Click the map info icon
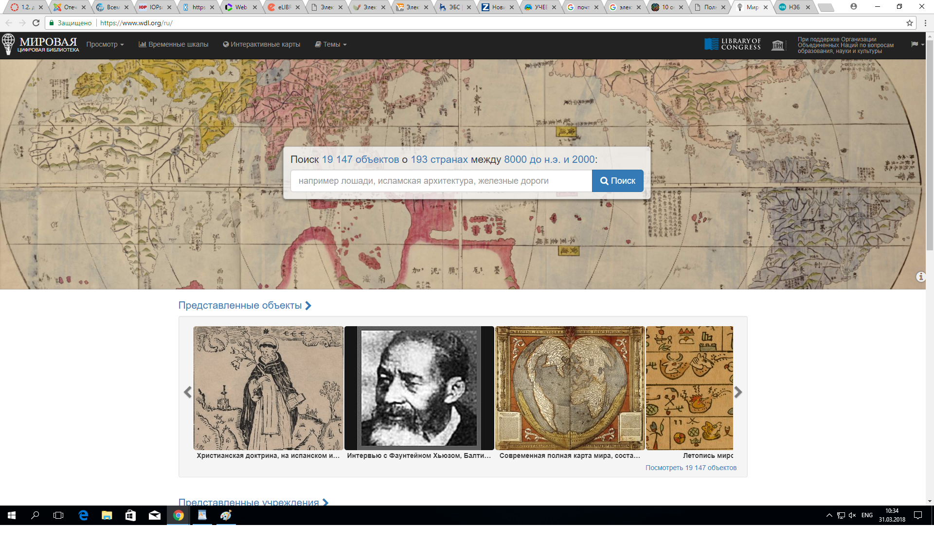Screen dimensions: 934x560 (x=920, y=277)
